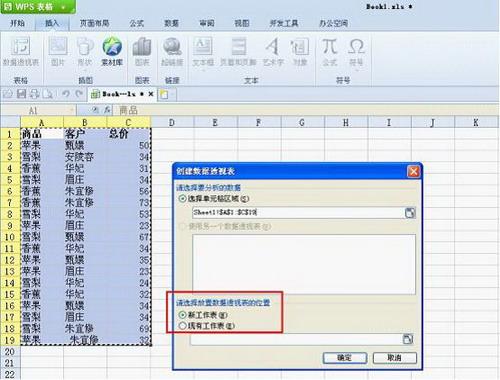The image size is (500, 380).
Task: Select the 使用另一个数据透视表 radio option
Action: click(182, 227)
